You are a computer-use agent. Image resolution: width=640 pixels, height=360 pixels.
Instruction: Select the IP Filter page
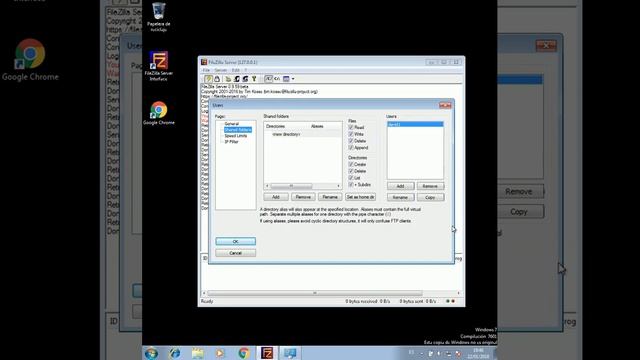231,142
